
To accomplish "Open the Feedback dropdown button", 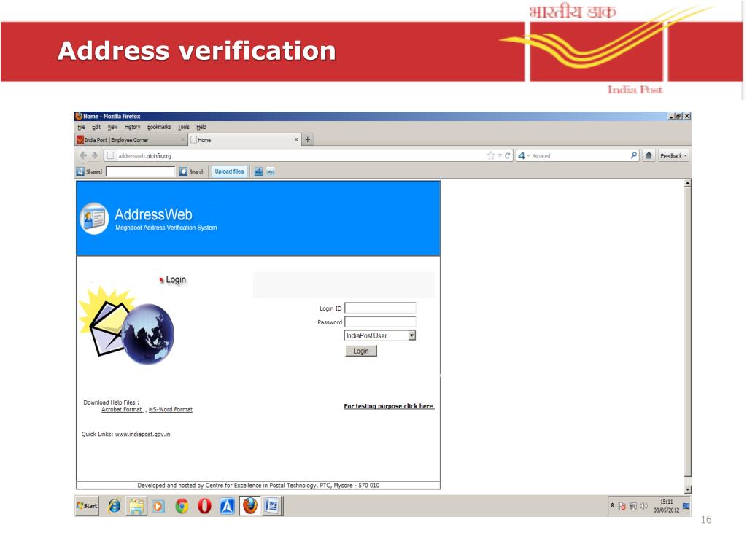I will coord(673,156).
